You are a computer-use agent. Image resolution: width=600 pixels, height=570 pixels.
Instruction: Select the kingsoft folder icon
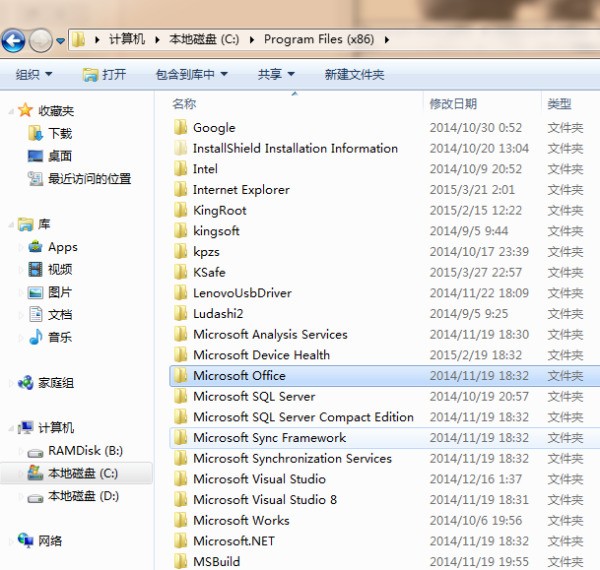[x=180, y=231]
